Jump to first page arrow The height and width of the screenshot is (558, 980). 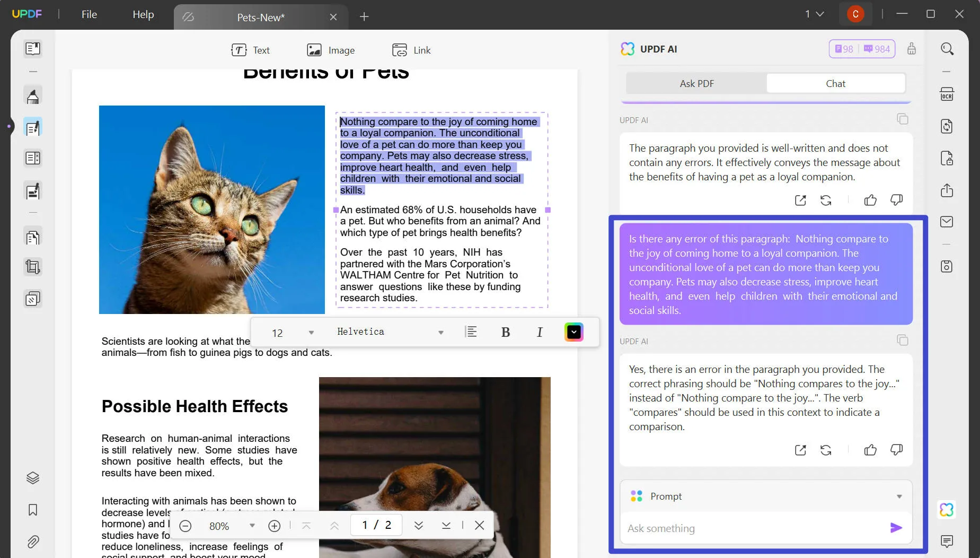point(306,526)
